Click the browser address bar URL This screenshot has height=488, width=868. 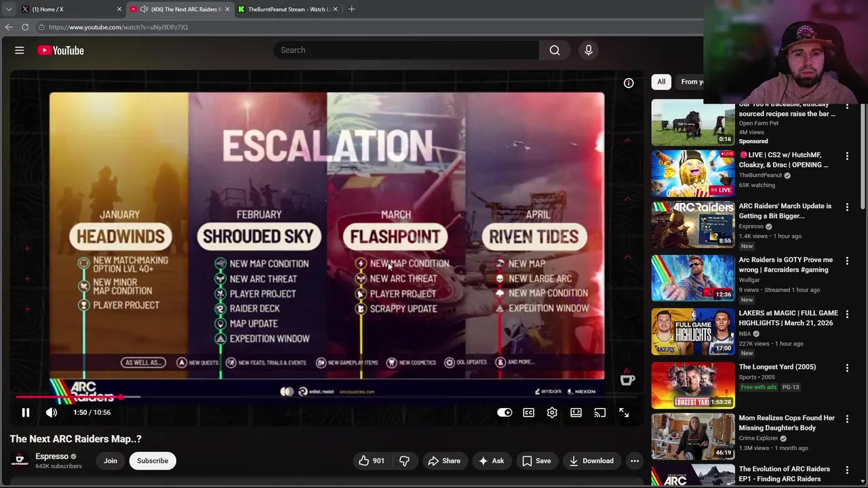pyautogui.click(x=118, y=27)
